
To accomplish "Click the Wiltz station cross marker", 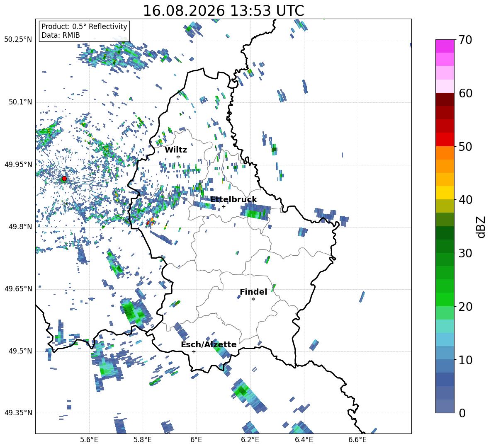I will (178, 157).
